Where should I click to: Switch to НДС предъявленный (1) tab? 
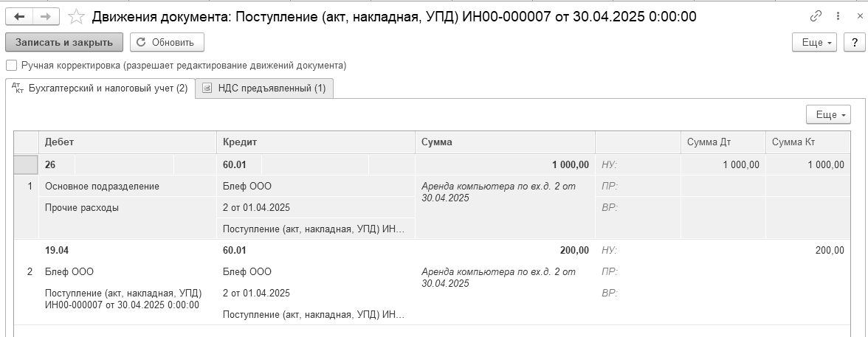coord(264,88)
